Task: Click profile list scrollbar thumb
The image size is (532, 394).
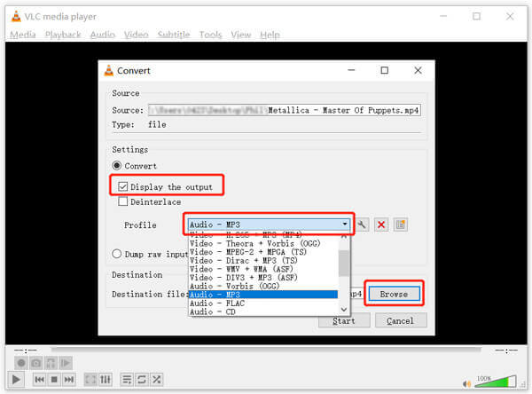Action: tap(344, 264)
